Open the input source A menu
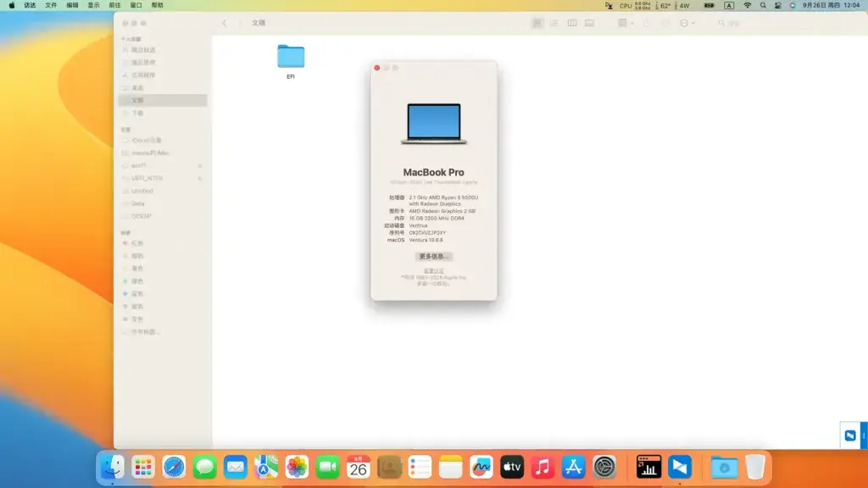The height and width of the screenshot is (488, 868). point(729,6)
